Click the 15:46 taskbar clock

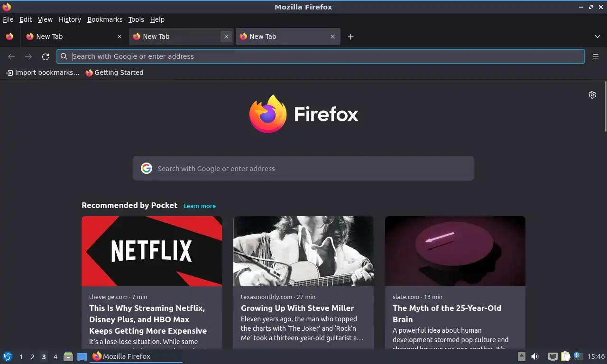click(x=596, y=356)
